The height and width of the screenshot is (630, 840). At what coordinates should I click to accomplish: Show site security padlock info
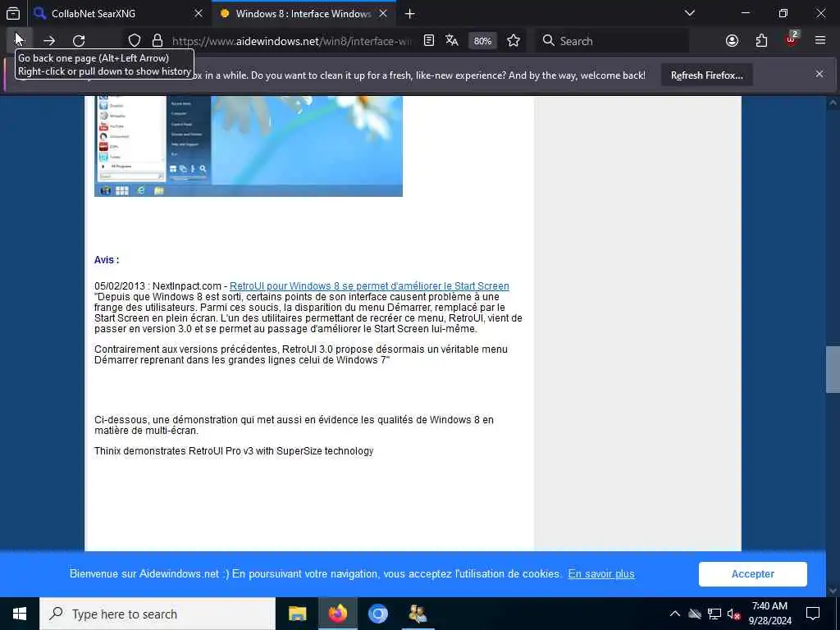(x=157, y=41)
